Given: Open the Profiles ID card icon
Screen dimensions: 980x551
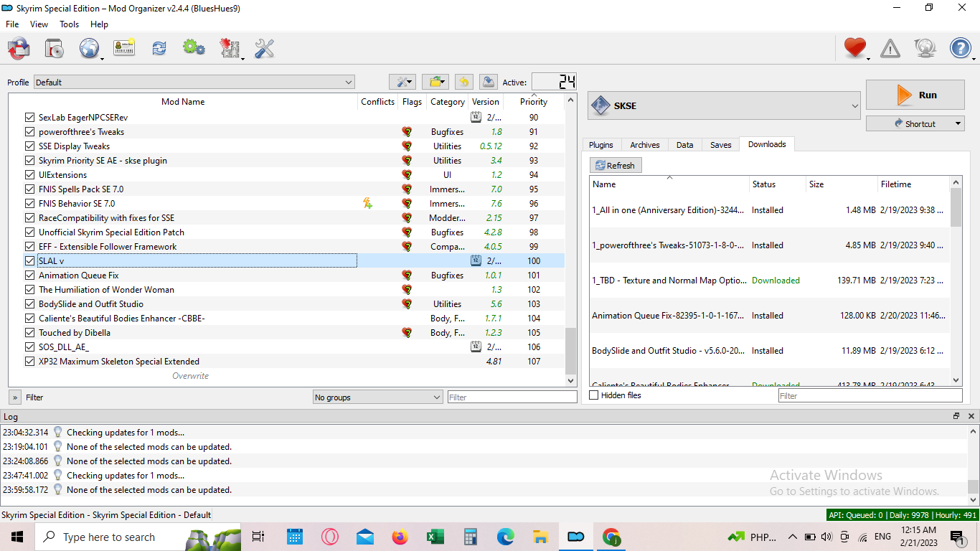Looking at the screenshot, I should pos(124,48).
